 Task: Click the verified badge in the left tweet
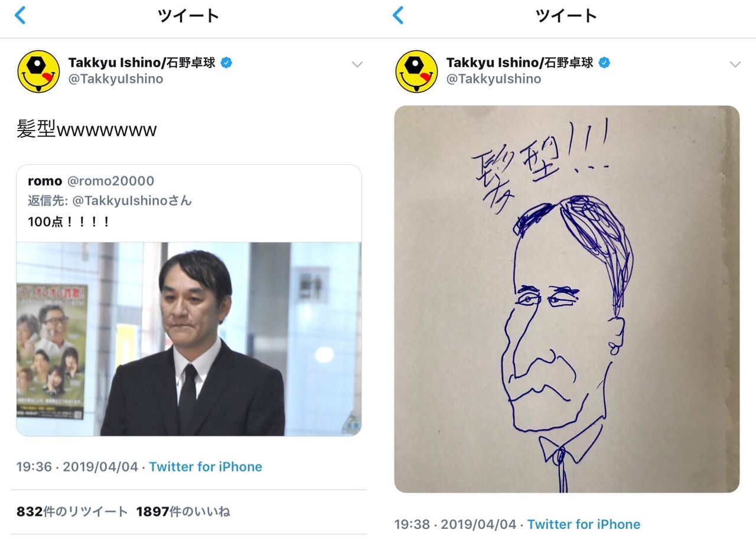point(226,63)
